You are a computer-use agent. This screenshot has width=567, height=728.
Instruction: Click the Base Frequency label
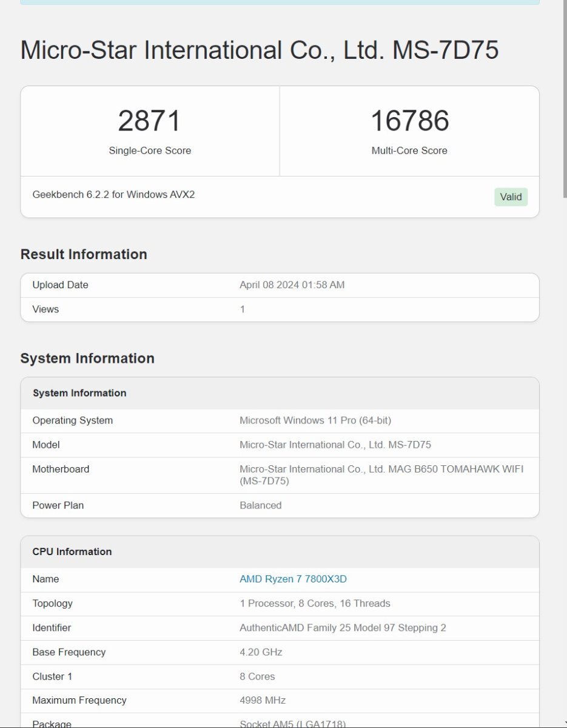(69, 652)
